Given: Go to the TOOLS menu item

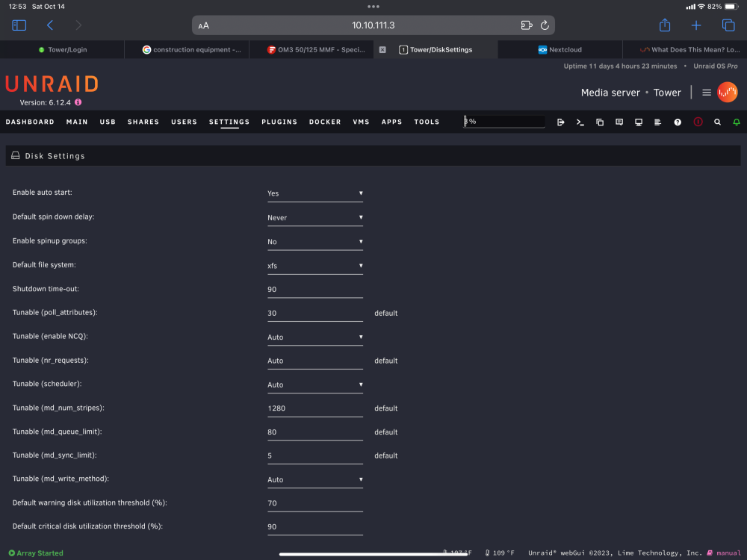Looking at the screenshot, I should (427, 122).
